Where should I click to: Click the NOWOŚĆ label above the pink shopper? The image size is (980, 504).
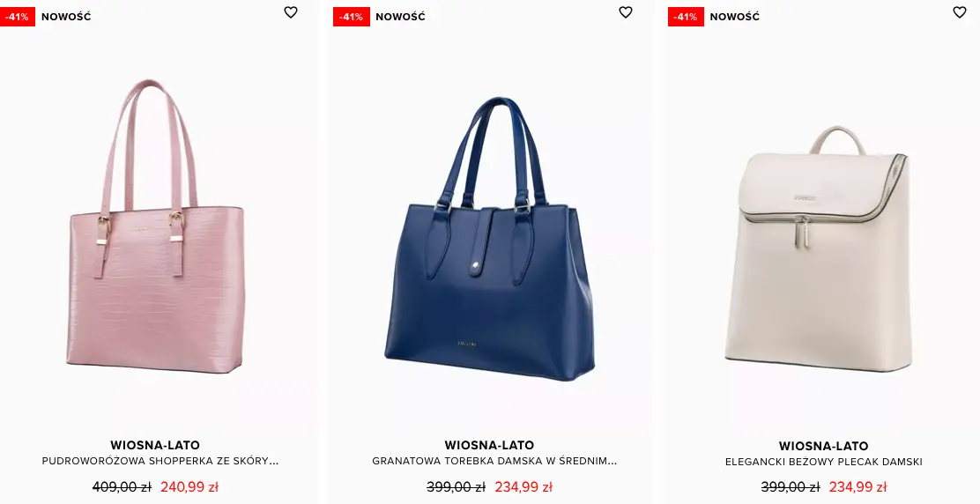click(66, 17)
